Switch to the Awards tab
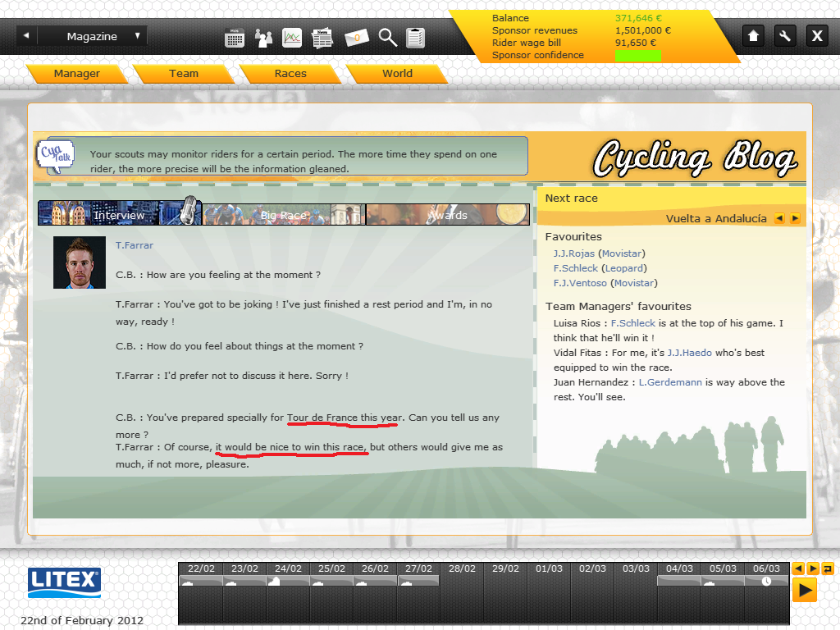Image resolution: width=840 pixels, height=630 pixels. click(x=447, y=215)
